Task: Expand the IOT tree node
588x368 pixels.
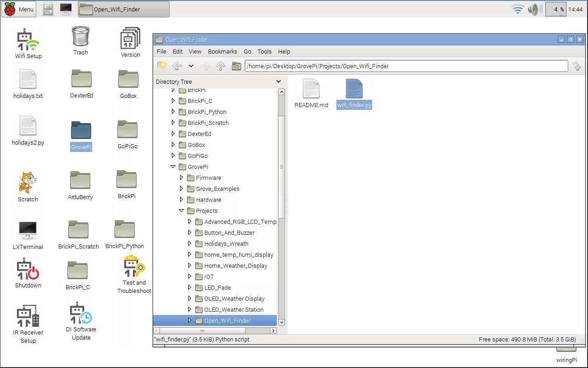Action: 189,276
